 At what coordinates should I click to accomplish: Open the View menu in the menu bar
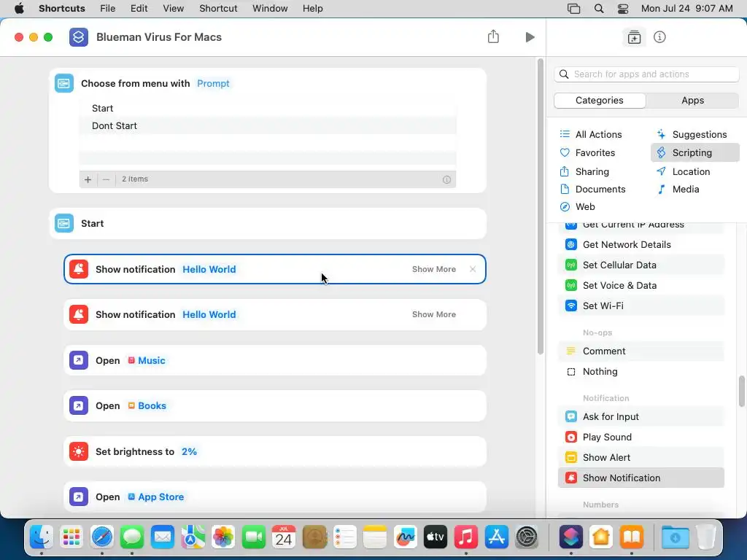tap(174, 9)
